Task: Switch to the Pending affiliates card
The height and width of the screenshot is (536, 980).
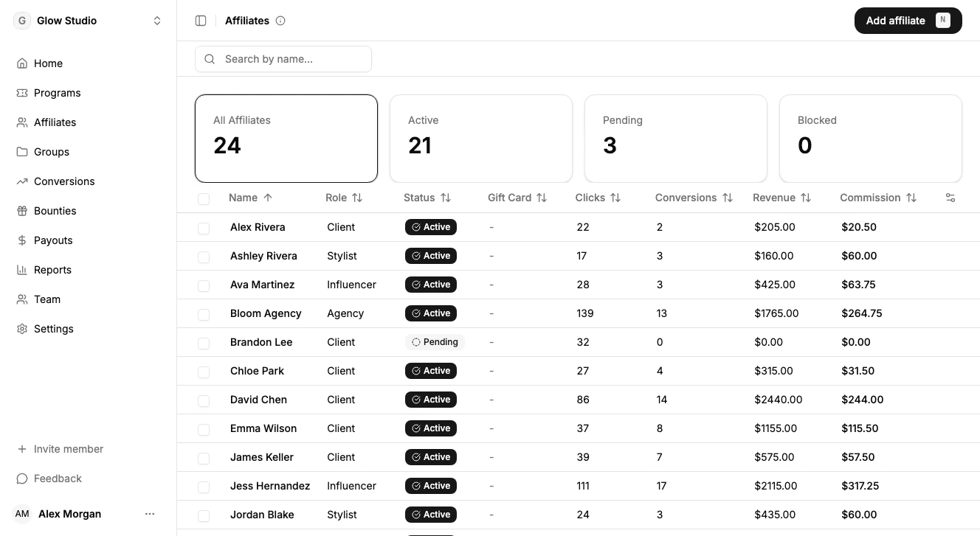Action: pos(675,138)
